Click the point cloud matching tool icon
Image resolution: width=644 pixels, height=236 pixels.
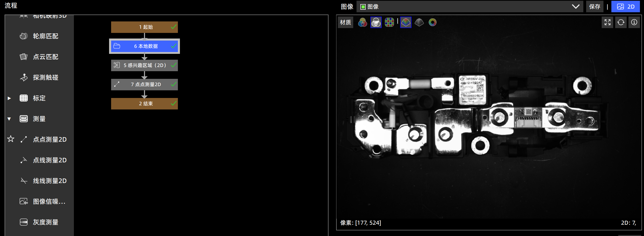tap(24, 57)
